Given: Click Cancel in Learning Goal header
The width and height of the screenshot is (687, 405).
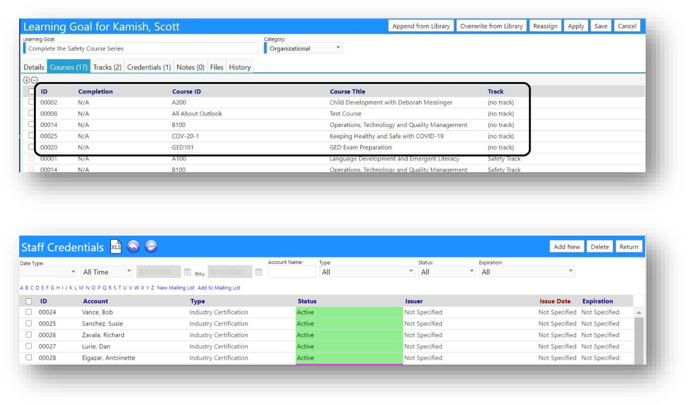Looking at the screenshot, I should click(627, 26).
